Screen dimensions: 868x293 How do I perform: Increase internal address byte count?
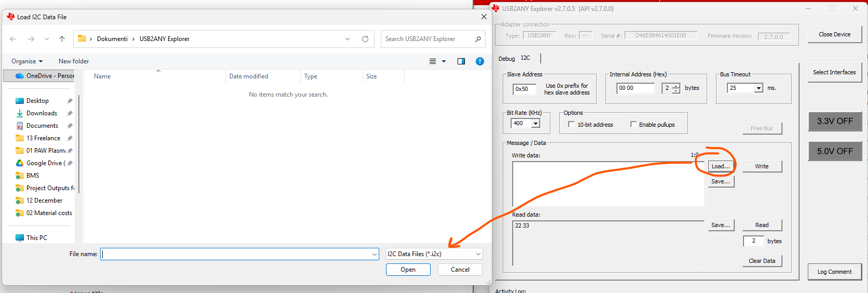click(676, 86)
